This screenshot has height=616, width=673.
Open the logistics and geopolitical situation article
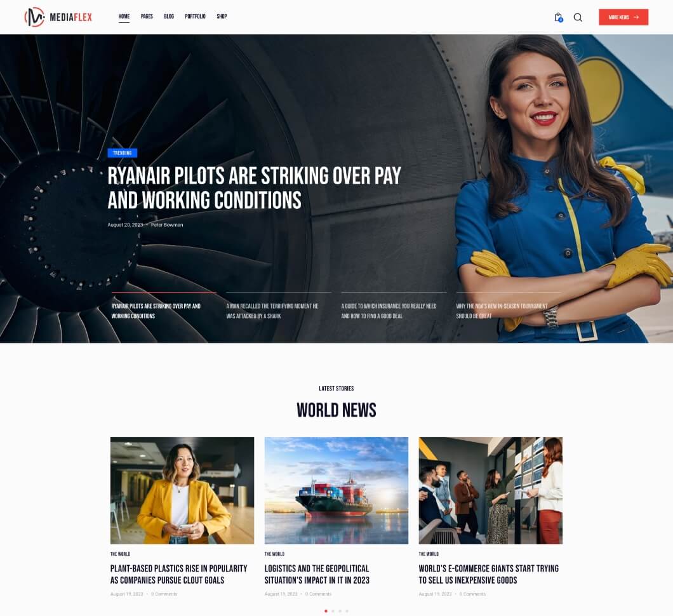317,574
